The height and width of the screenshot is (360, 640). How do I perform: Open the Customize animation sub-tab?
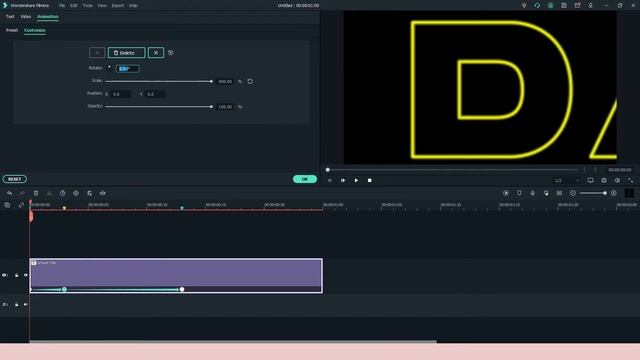point(35,30)
